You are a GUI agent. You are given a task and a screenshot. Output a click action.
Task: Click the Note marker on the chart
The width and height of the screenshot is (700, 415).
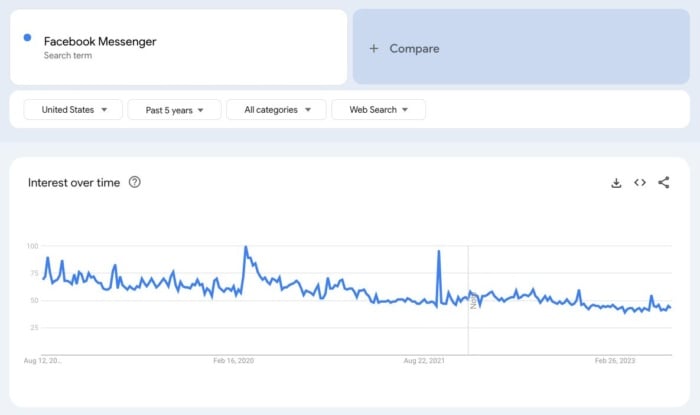(473, 302)
